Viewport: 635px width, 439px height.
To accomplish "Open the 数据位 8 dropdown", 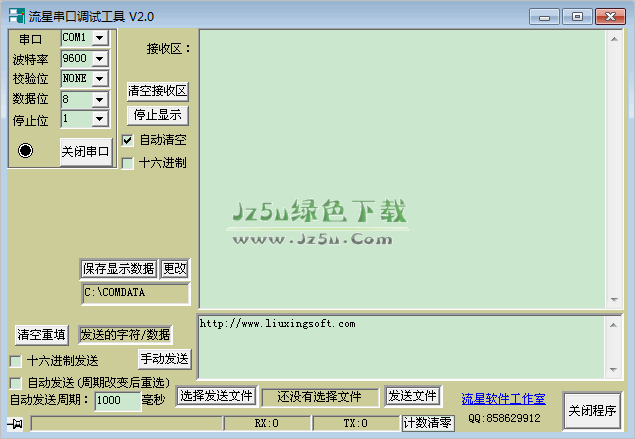I will coord(100,99).
